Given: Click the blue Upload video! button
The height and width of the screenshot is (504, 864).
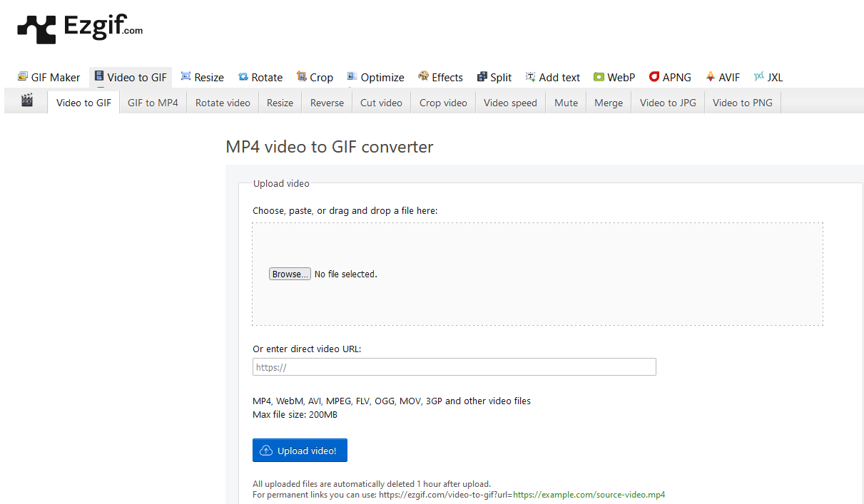Looking at the screenshot, I should click(300, 451).
